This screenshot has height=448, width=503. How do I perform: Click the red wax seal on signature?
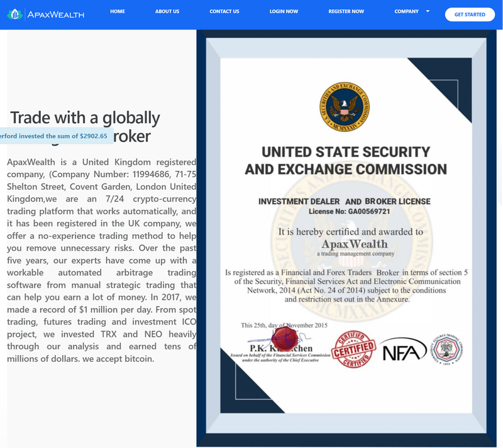click(285, 338)
